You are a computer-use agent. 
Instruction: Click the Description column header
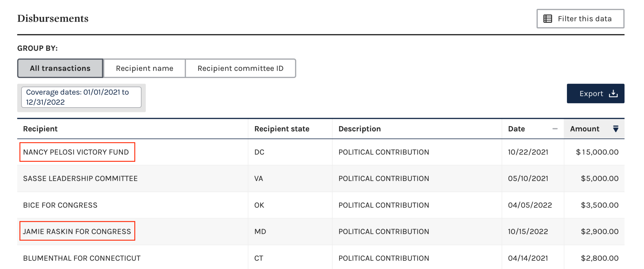tap(359, 129)
